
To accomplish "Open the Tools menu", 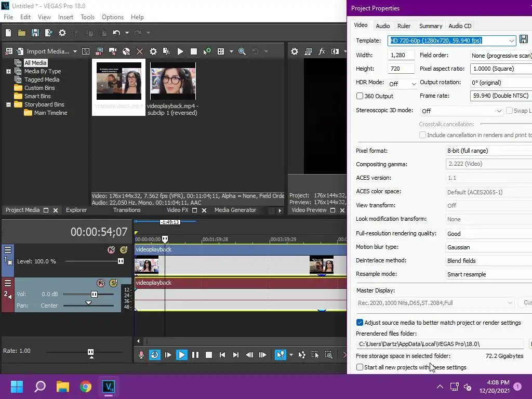I will [x=87, y=17].
